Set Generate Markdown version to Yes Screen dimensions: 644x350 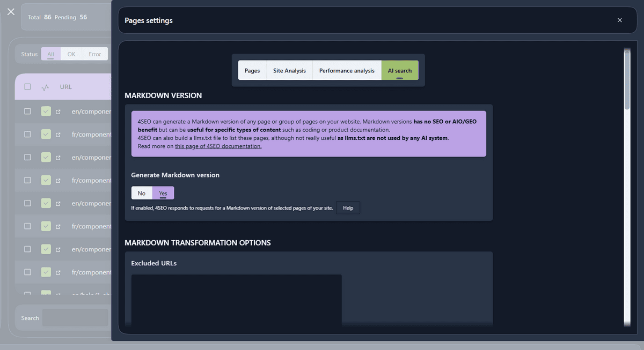point(163,193)
